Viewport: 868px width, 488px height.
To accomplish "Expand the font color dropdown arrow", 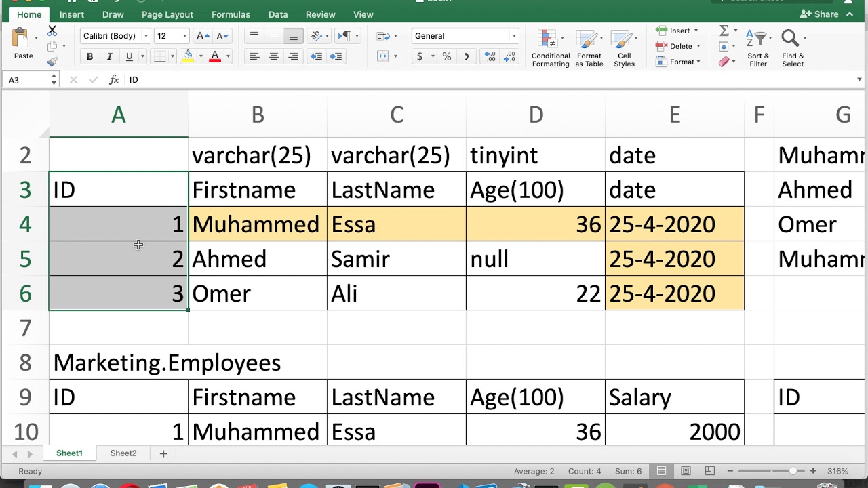I will click(x=228, y=57).
